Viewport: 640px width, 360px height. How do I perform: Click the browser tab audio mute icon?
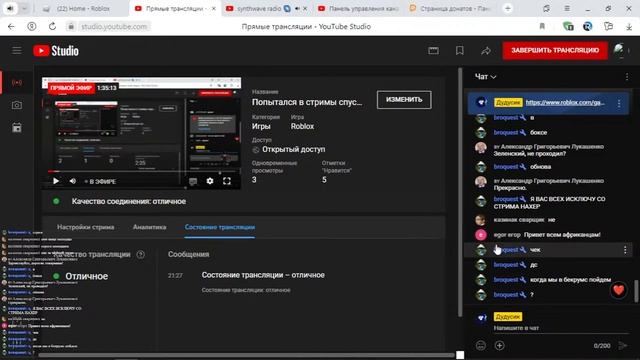click(x=298, y=9)
